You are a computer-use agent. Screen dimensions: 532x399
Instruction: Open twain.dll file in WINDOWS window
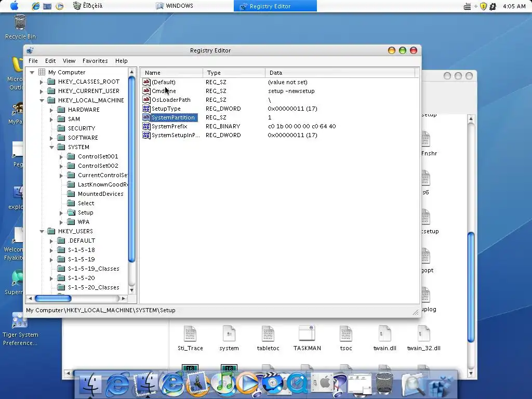click(385, 338)
